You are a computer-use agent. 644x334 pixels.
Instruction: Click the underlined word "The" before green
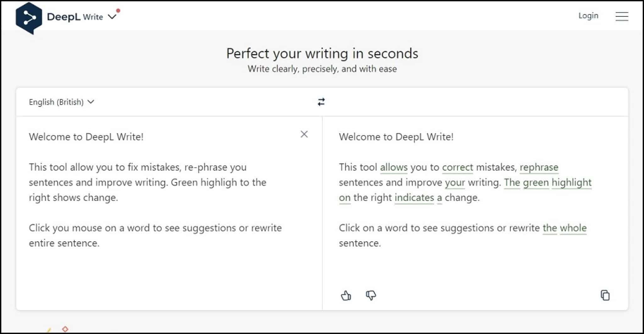[x=512, y=183]
